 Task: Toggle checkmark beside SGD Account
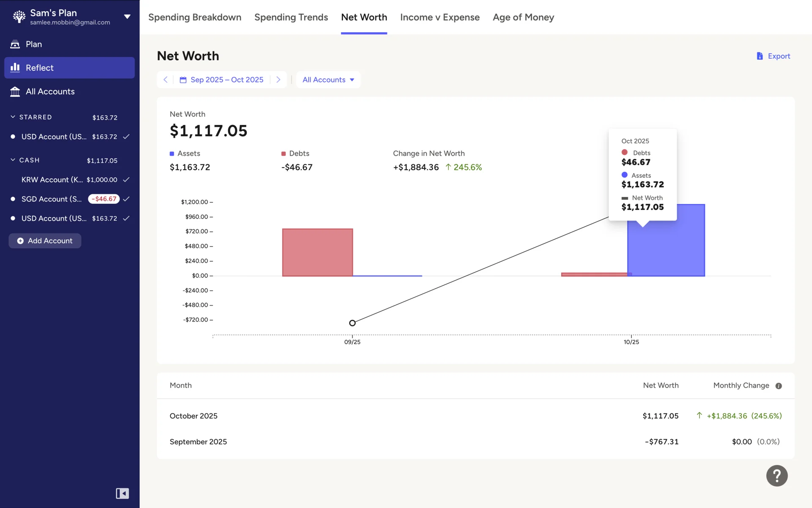[x=126, y=199]
